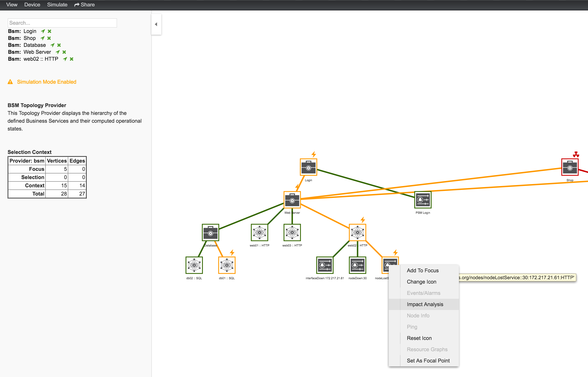Remove Login from the focus list
The height and width of the screenshot is (377, 588).
(49, 31)
